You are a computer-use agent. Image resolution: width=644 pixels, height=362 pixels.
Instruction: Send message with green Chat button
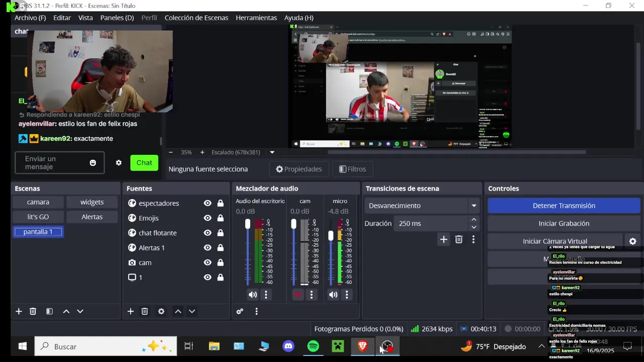tap(144, 163)
